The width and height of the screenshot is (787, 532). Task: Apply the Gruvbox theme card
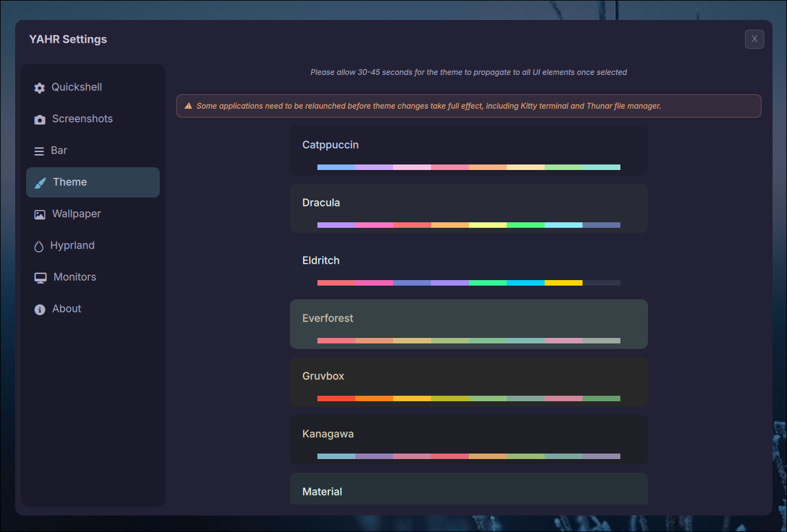click(468, 382)
